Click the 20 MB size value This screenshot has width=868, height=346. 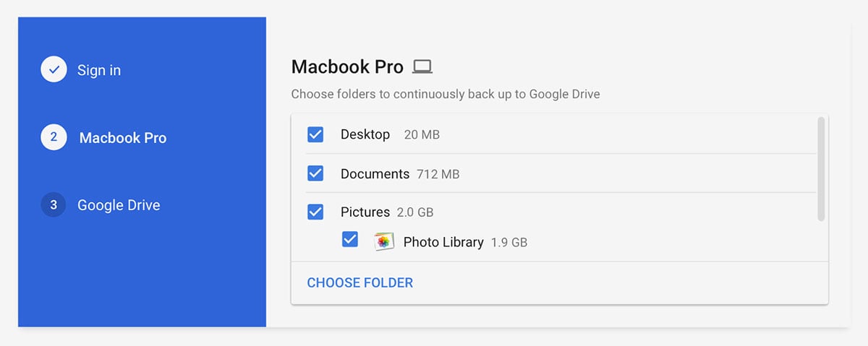coord(422,135)
